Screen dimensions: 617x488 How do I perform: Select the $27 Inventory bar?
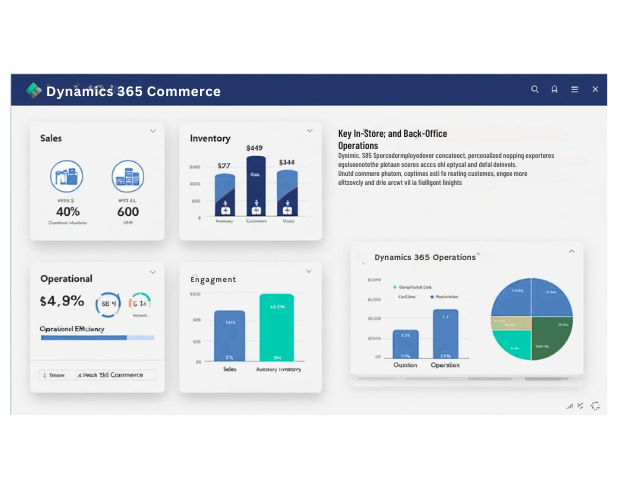(225, 195)
